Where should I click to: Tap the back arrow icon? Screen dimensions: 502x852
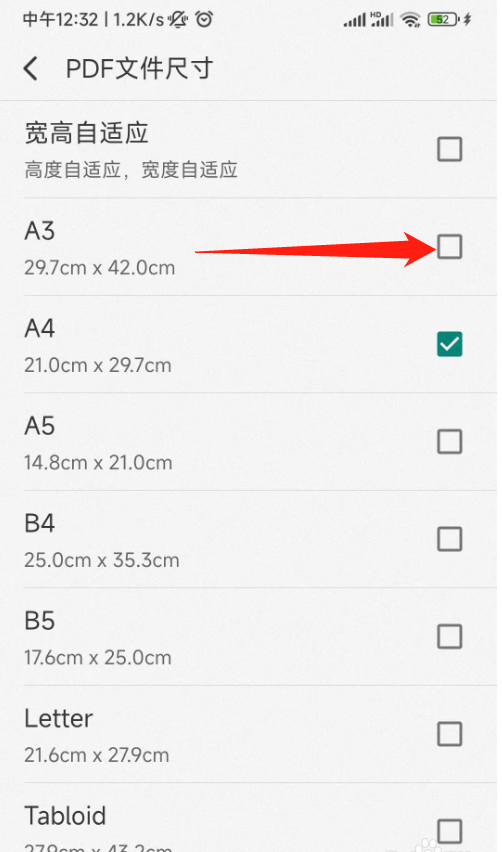(32, 69)
